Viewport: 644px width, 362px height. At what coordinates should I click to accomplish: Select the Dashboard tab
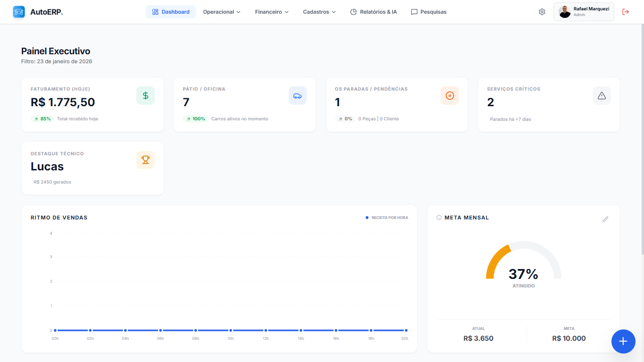(171, 12)
